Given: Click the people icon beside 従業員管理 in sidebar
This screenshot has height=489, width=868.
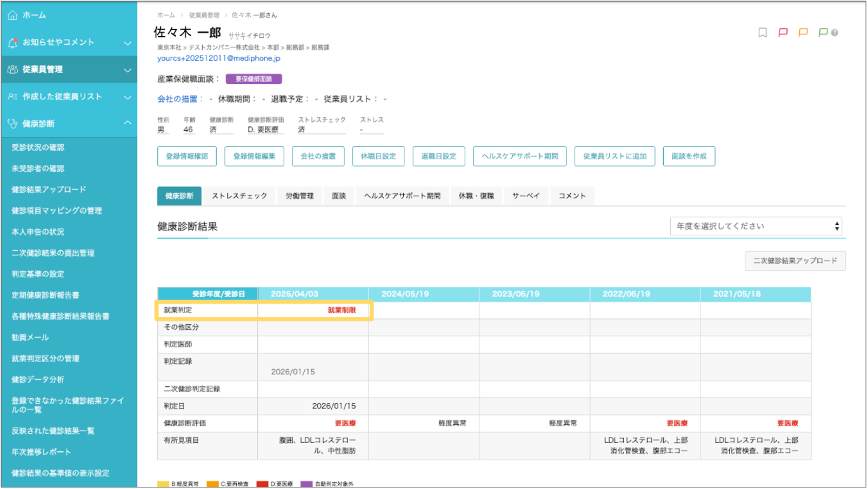Looking at the screenshot, I should coord(12,69).
